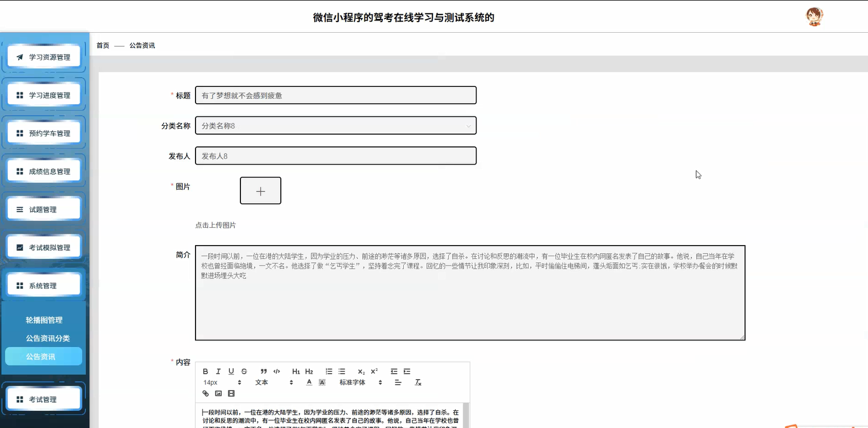Toggle strikethrough formatting in editor
The height and width of the screenshot is (428, 868).
tap(244, 371)
